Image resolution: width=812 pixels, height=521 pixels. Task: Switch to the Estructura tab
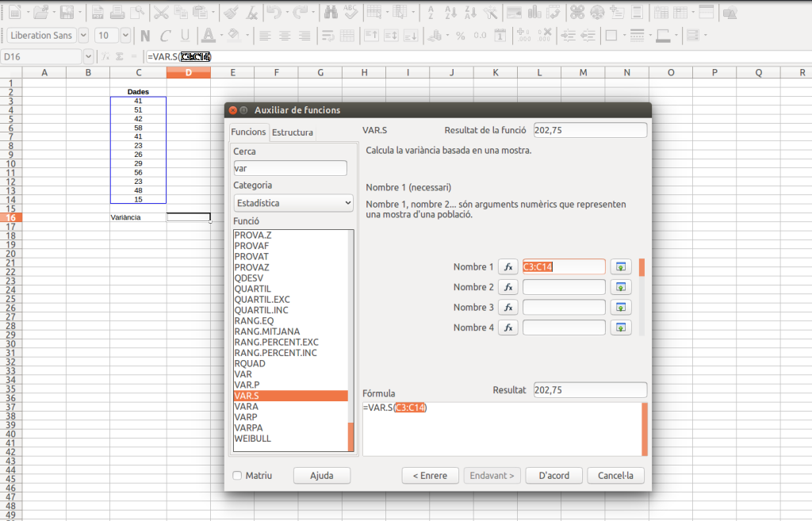click(x=292, y=132)
